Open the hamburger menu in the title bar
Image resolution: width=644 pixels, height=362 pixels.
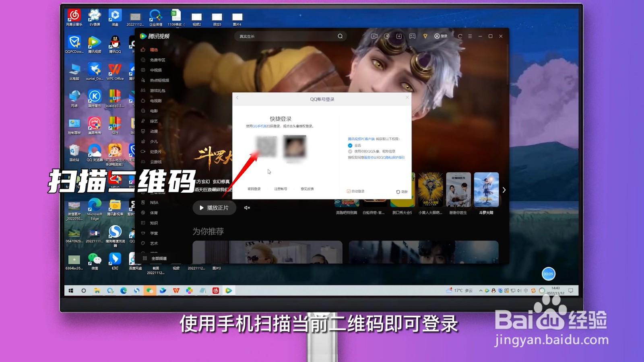point(470,36)
